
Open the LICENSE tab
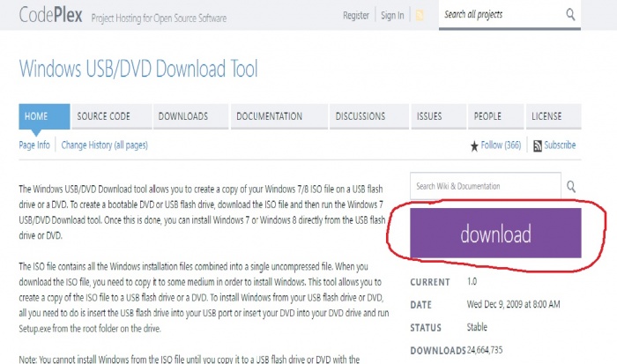(x=554, y=116)
